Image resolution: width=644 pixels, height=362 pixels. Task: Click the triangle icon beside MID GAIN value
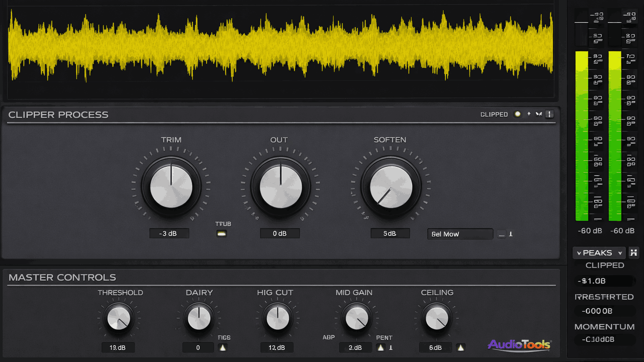(x=380, y=348)
